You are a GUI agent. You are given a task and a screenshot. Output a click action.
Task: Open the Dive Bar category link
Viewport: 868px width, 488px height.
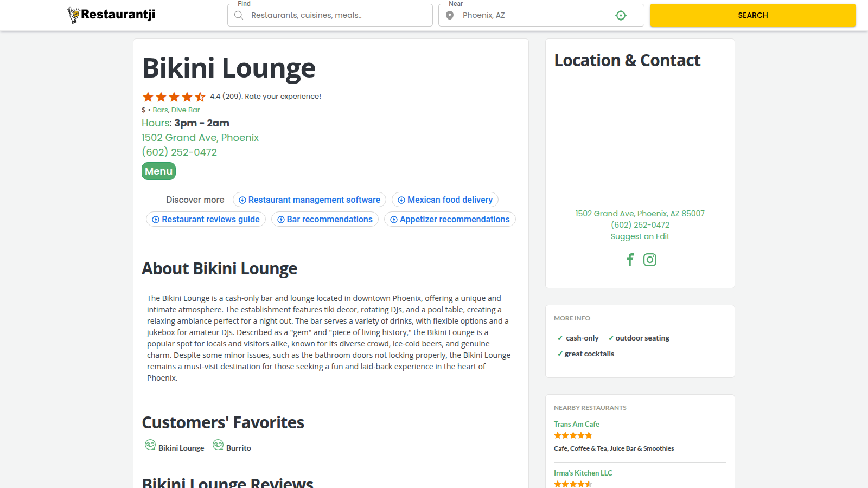pos(186,110)
